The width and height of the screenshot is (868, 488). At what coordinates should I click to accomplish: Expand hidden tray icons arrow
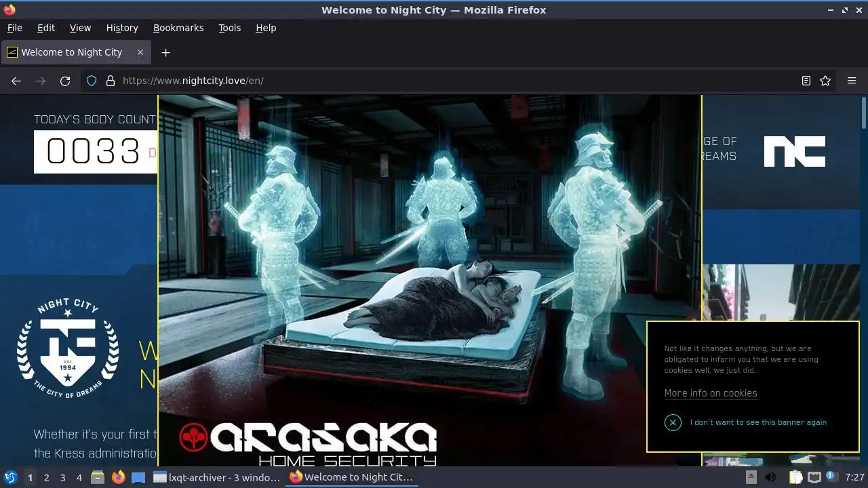[751, 477]
